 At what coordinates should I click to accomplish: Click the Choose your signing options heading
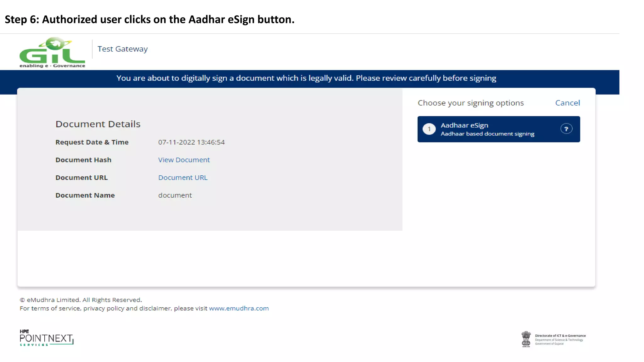coord(470,103)
